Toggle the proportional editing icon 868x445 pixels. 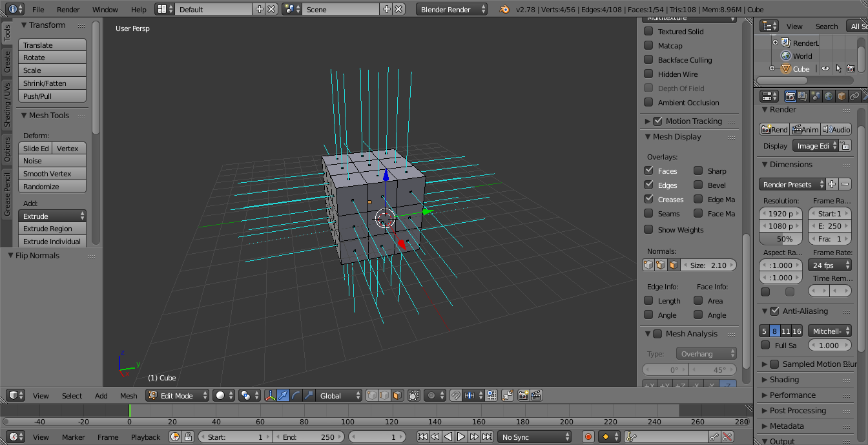pos(432,395)
